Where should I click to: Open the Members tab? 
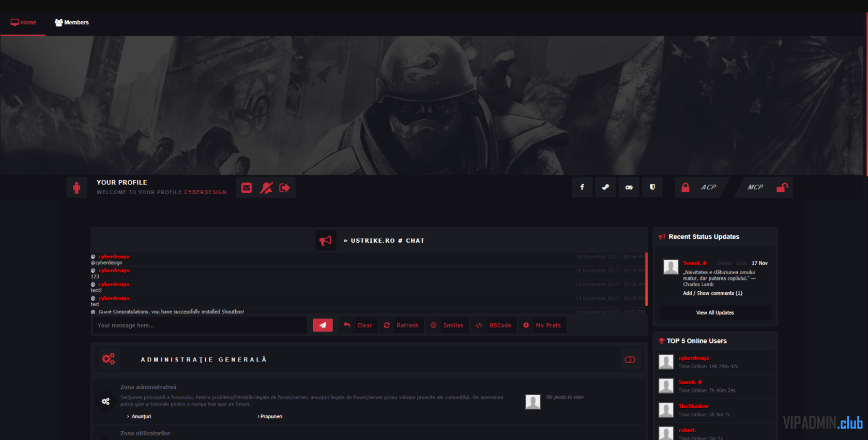72,23
